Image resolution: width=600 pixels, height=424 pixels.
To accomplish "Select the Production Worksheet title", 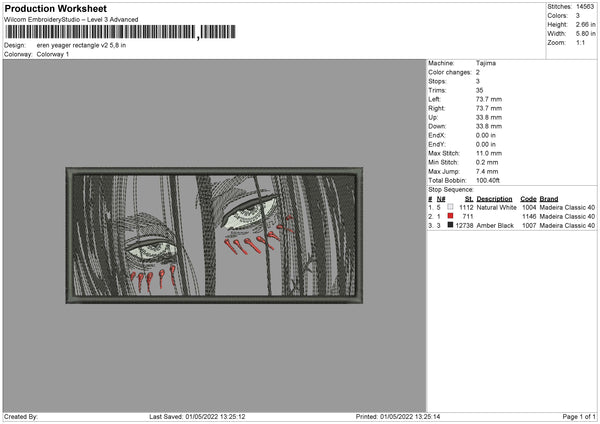I will [55, 8].
